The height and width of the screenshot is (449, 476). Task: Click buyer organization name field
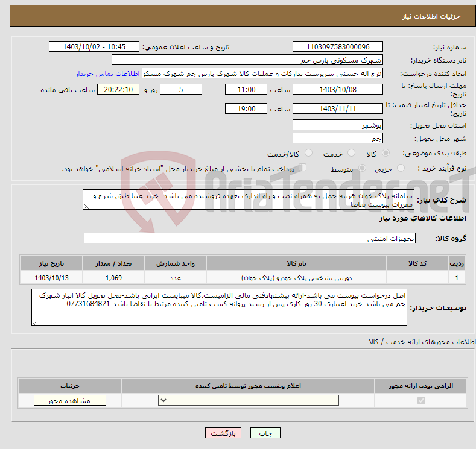[247, 60]
